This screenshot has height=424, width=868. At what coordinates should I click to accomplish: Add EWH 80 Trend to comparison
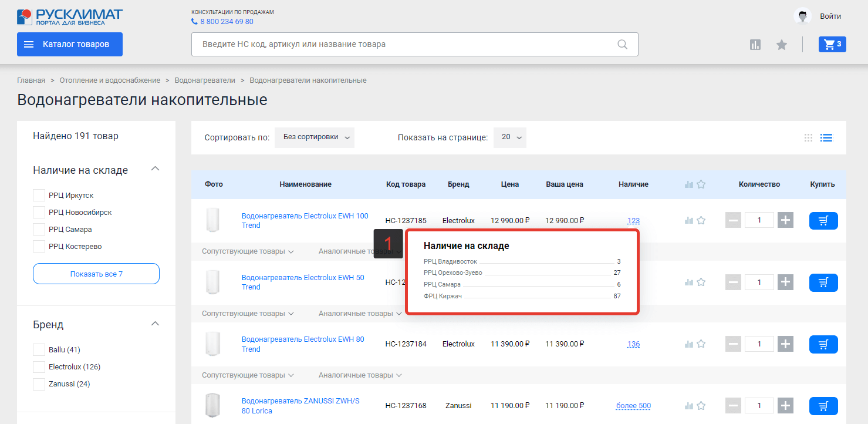(x=689, y=344)
